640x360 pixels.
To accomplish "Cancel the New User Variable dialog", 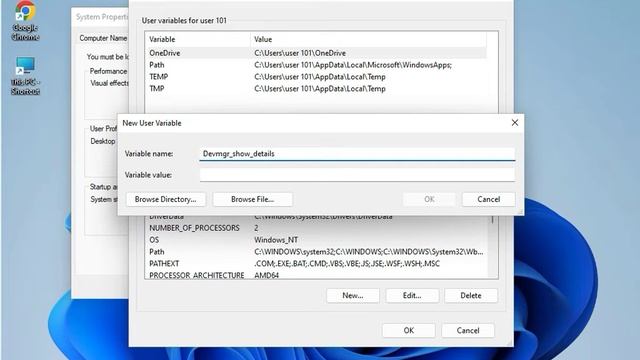I will point(489,199).
